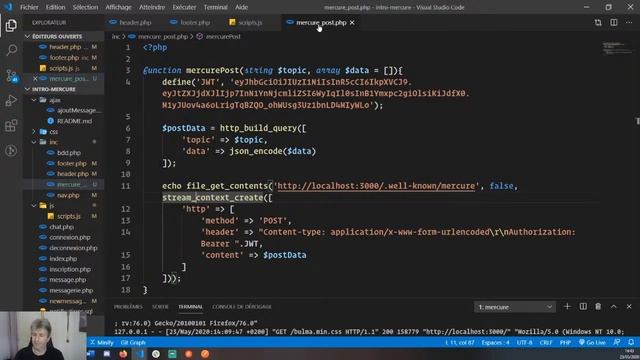Show the Console de débogage tab
This screenshot has width=640, height=360.
point(242,307)
